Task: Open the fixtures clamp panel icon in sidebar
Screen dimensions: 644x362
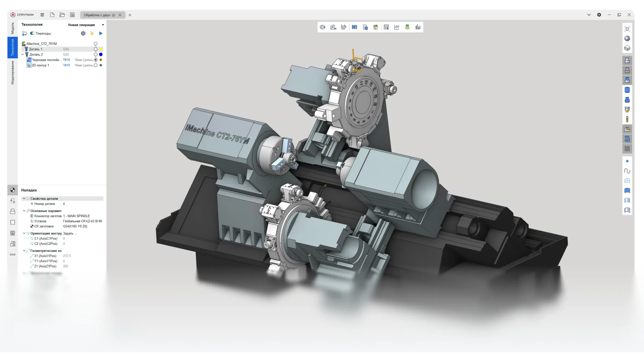Action: pyautogui.click(x=13, y=233)
